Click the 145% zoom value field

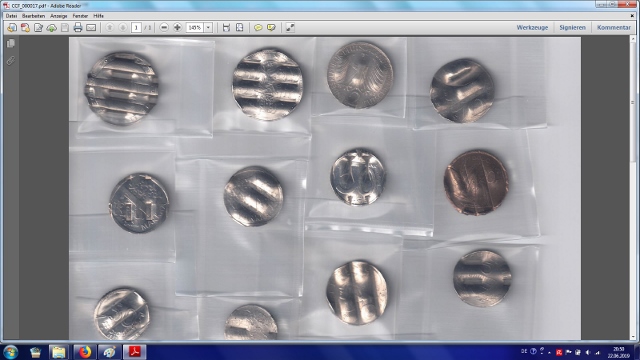tap(195, 28)
